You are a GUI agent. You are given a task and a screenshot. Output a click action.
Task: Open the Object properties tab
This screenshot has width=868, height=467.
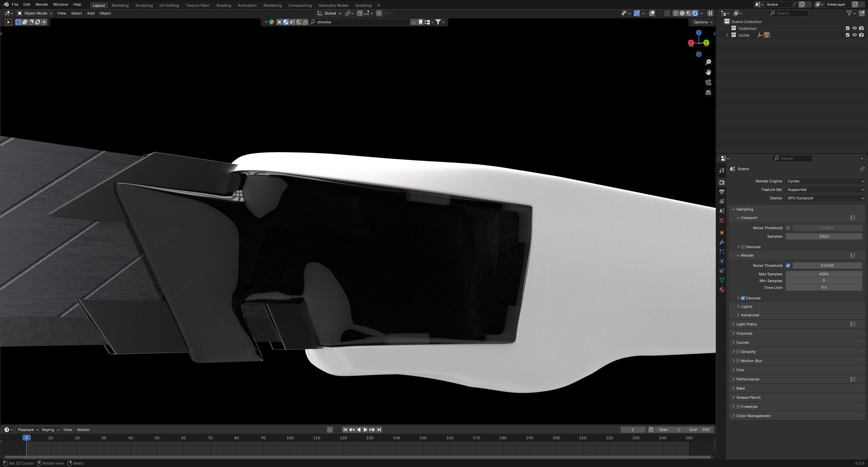coord(722,233)
